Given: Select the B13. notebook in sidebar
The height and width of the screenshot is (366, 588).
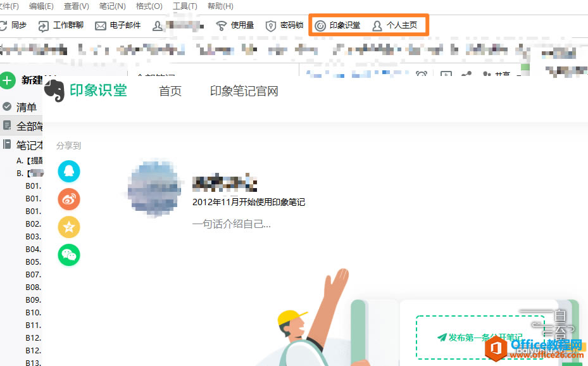Looking at the screenshot, I should point(34,363).
